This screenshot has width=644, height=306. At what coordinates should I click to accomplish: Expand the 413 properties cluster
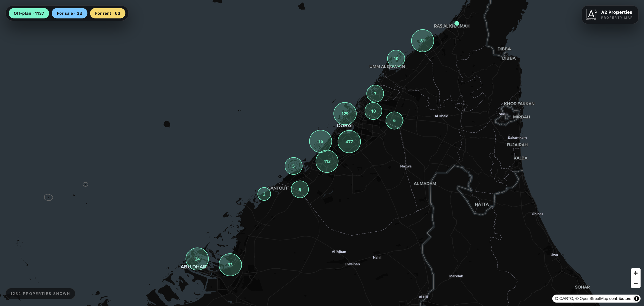click(x=327, y=161)
